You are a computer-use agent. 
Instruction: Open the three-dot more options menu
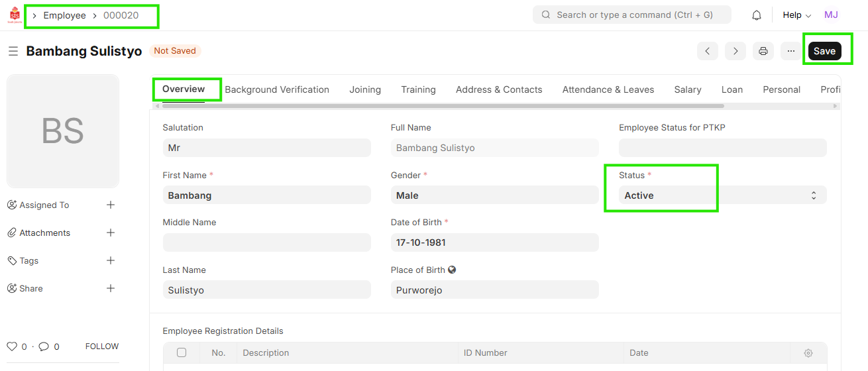791,51
